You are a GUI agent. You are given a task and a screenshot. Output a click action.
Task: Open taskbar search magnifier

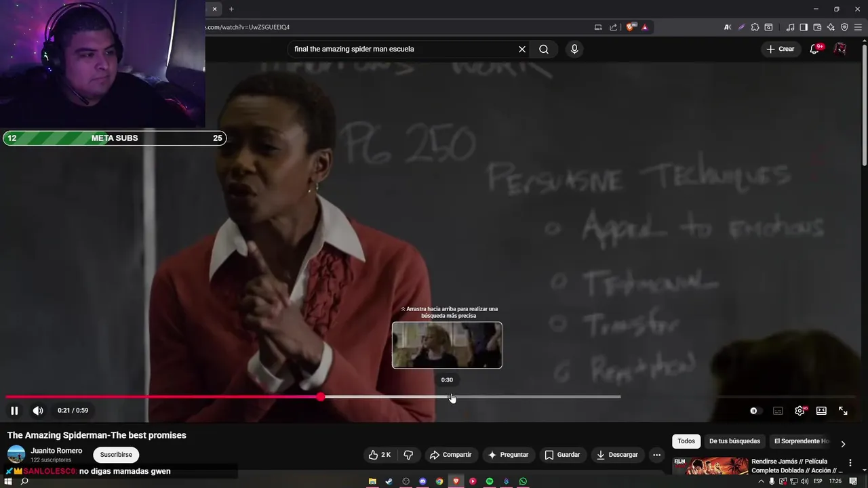pyautogui.click(x=24, y=481)
